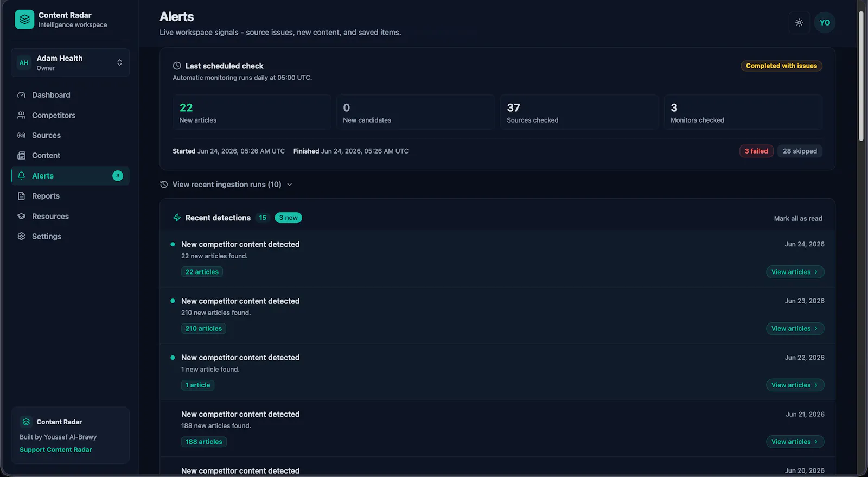
Task: Click the 37 Sources checked stat card
Action: (x=579, y=112)
